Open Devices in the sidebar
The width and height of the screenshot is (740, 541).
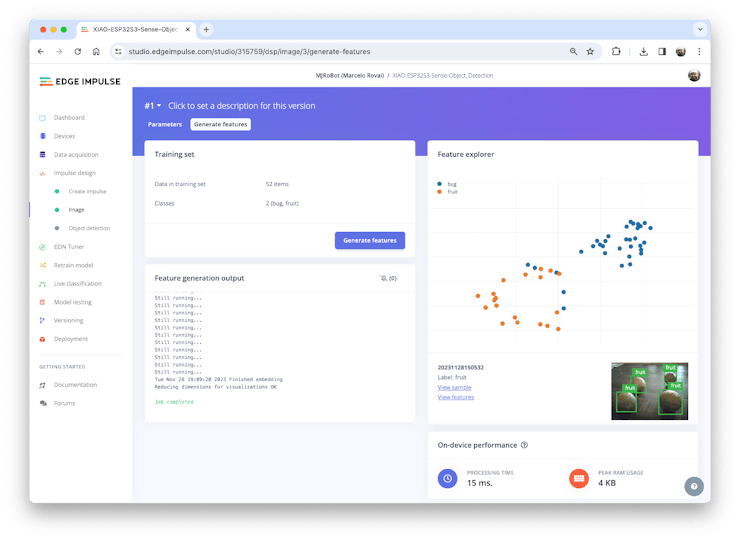64,136
